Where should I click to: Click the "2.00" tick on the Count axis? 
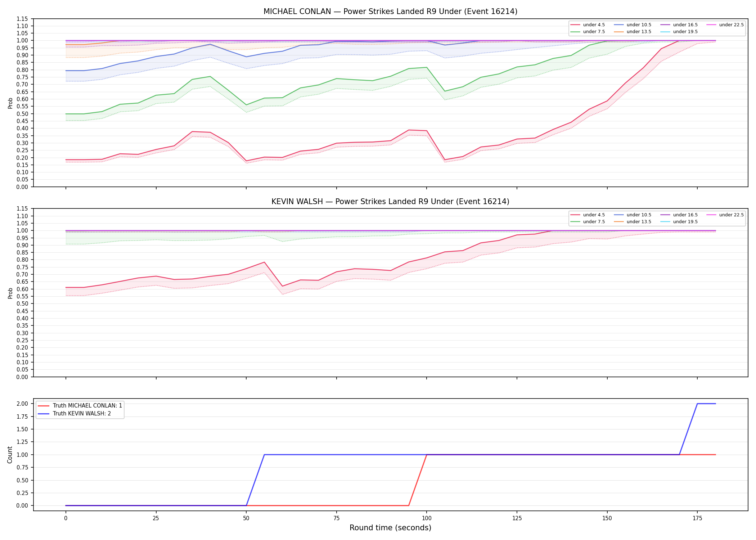coord(22,404)
